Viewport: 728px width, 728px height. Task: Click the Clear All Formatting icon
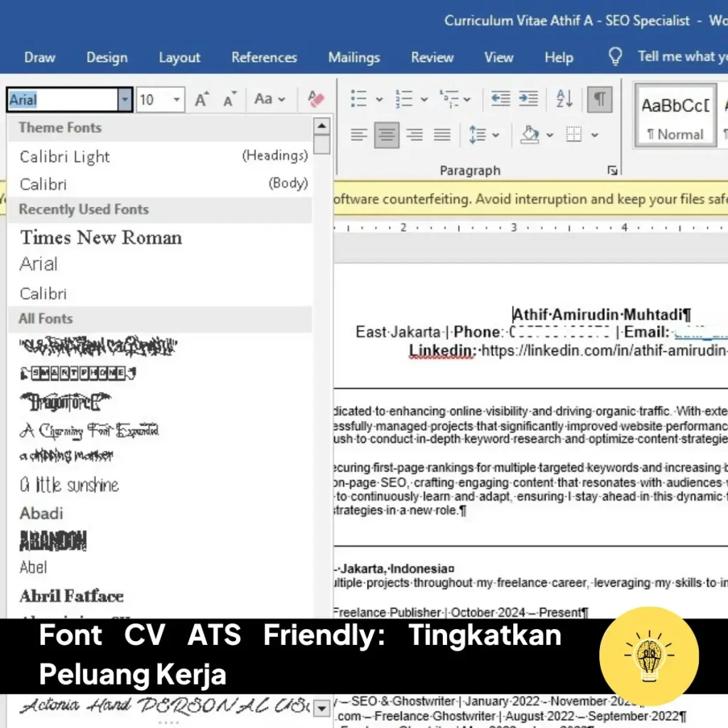pyautogui.click(x=315, y=100)
